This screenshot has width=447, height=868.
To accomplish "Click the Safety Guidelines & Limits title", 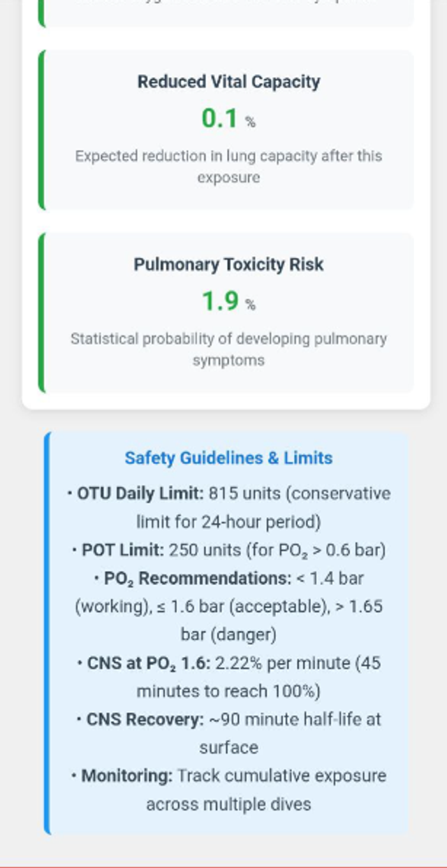I will pos(228,458).
